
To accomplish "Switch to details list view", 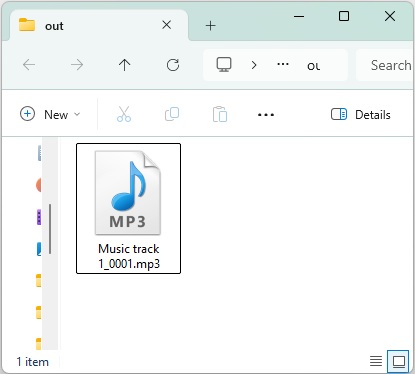I will tap(376, 361).
